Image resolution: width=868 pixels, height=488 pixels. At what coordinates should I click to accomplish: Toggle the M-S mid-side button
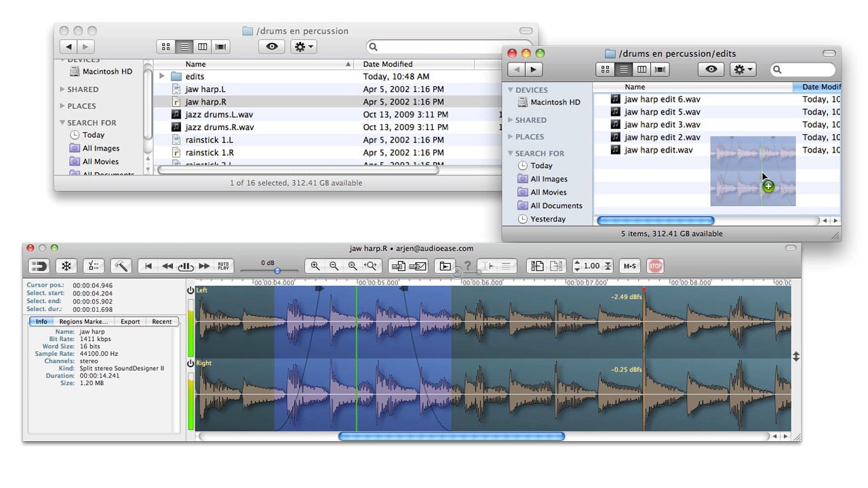coord(630,266)
